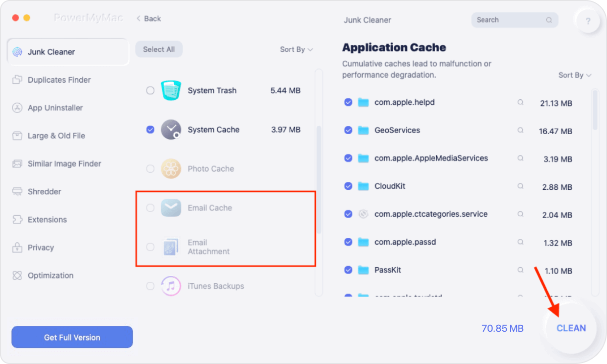Click the Search input field
Image resolution: width=607 pixels, height=364 pixels.
point(514,20)
